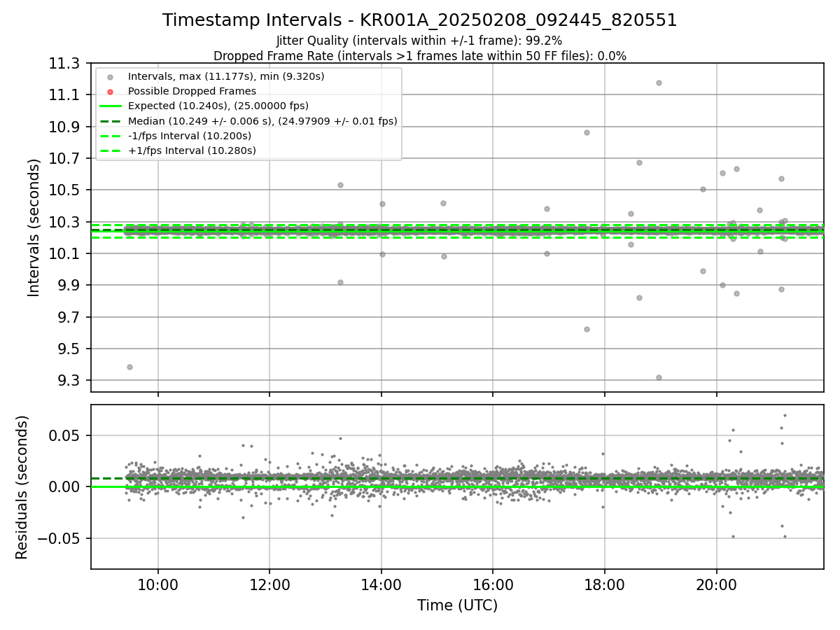Click the "18:00" time tick label
Screen dimensions: 840x630
point(604,585)
